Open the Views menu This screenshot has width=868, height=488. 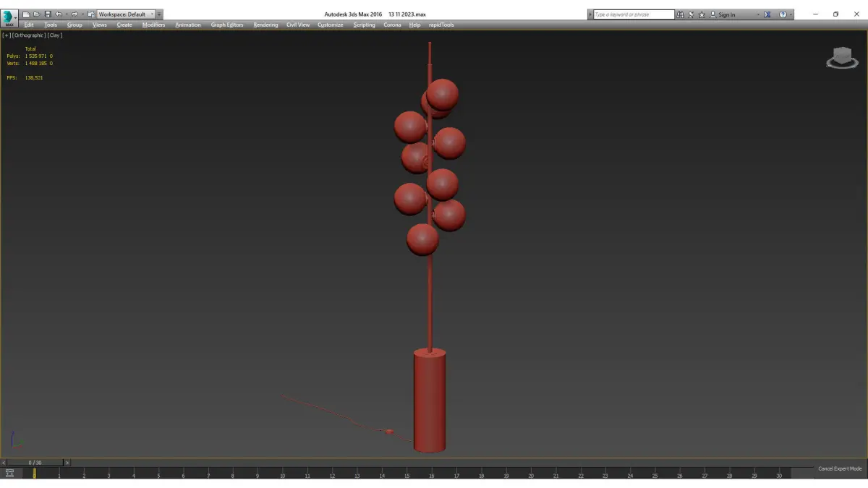100,25
